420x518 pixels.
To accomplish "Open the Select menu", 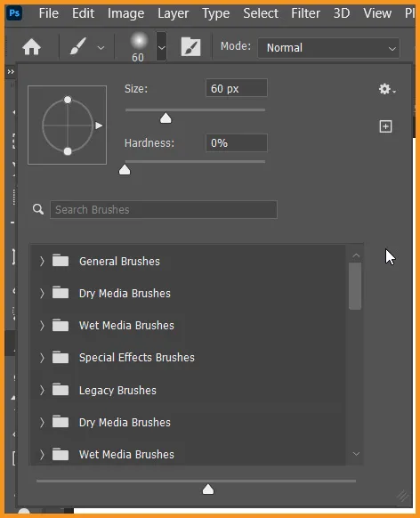I will coord(261,13).
